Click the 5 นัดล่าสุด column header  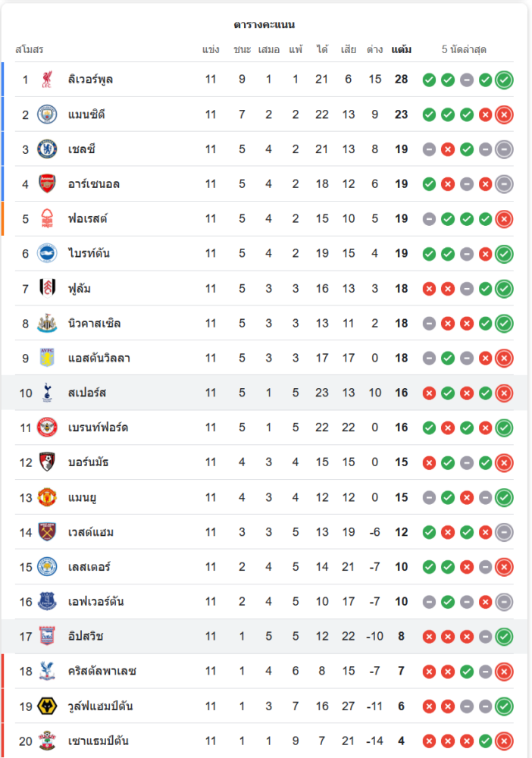click(x=464, y=50)
